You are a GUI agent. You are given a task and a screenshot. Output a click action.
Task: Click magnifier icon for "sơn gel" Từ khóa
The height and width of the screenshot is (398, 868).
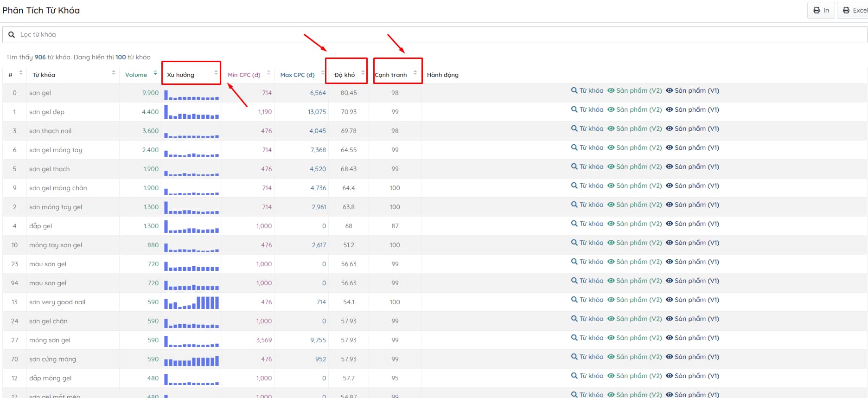574,91
